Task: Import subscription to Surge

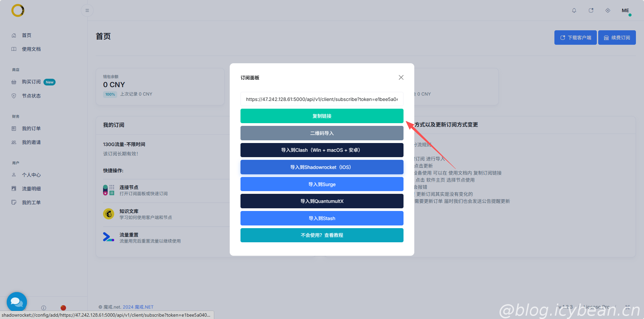Action: click(x=322, y=184)
